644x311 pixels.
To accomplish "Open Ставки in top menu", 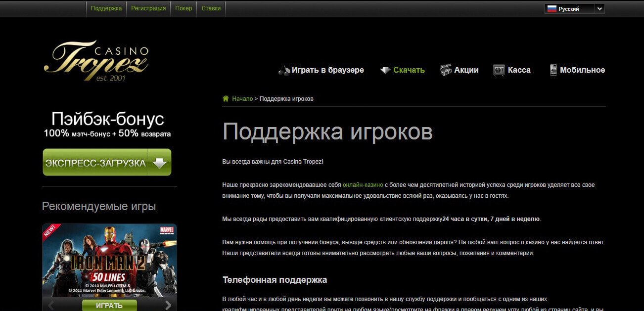I will (x=211, y=8).
